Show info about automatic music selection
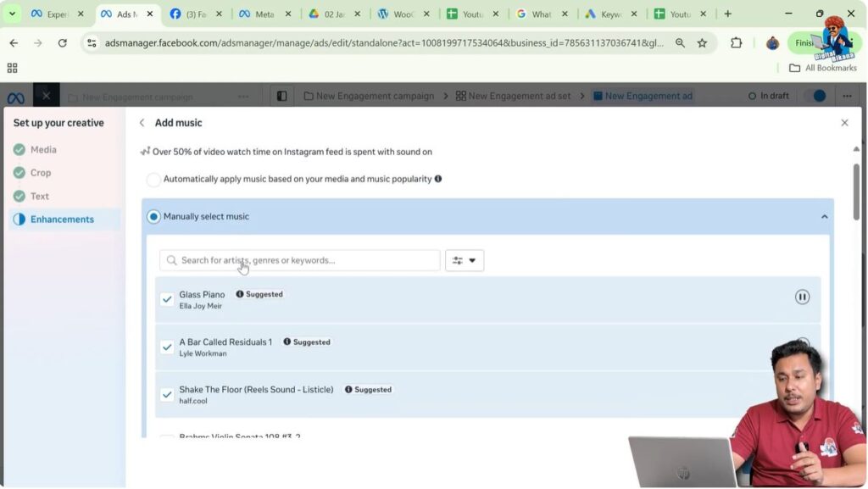The image size is (868, 489). (438, 179)
